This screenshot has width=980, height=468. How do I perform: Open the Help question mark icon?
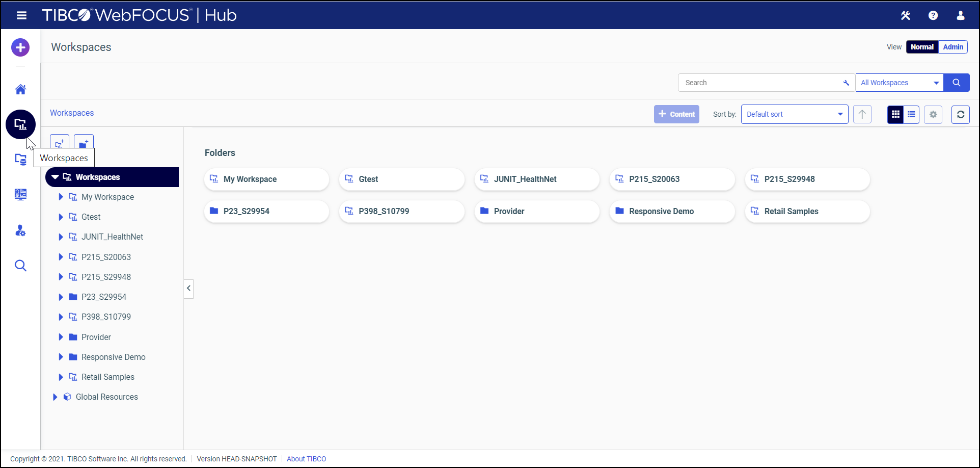[933, 15]
